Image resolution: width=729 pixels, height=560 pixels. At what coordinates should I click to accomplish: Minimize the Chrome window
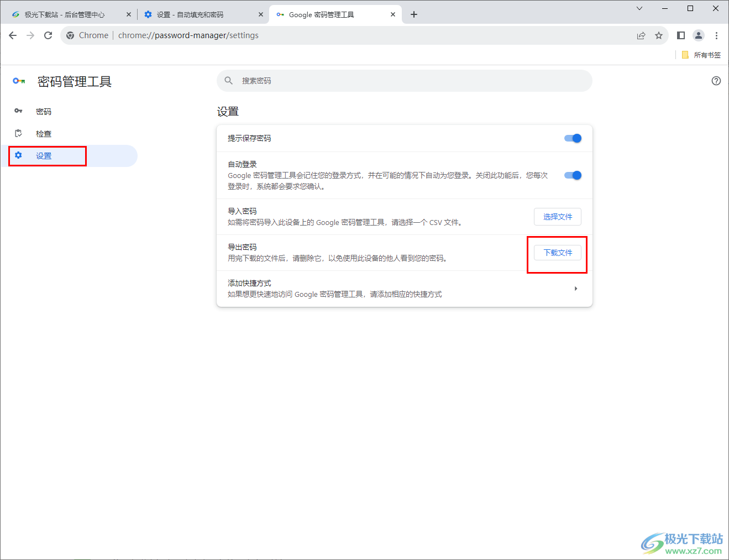tap(665, 8)
